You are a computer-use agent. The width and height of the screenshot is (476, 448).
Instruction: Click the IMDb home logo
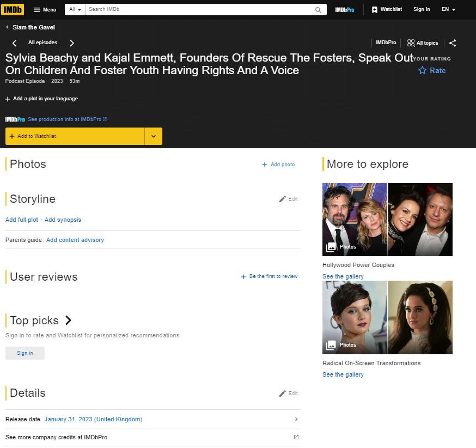coord(13,10)
